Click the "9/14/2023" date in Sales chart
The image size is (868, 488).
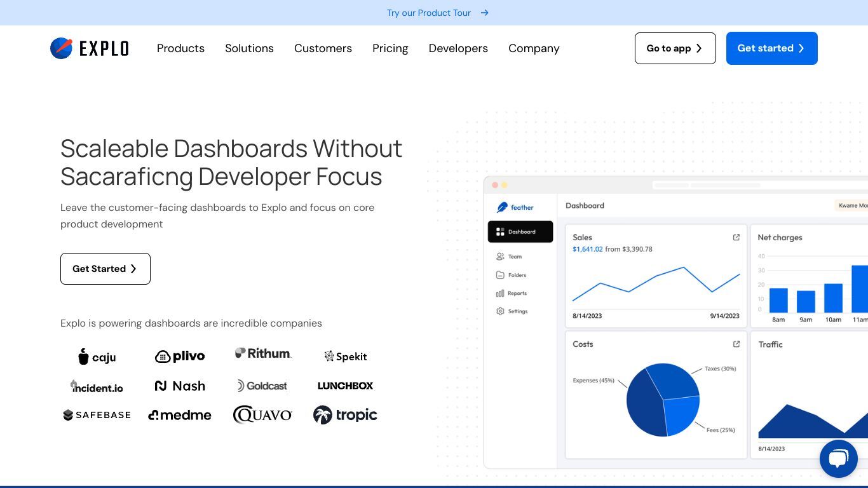(x=725, y=316)
